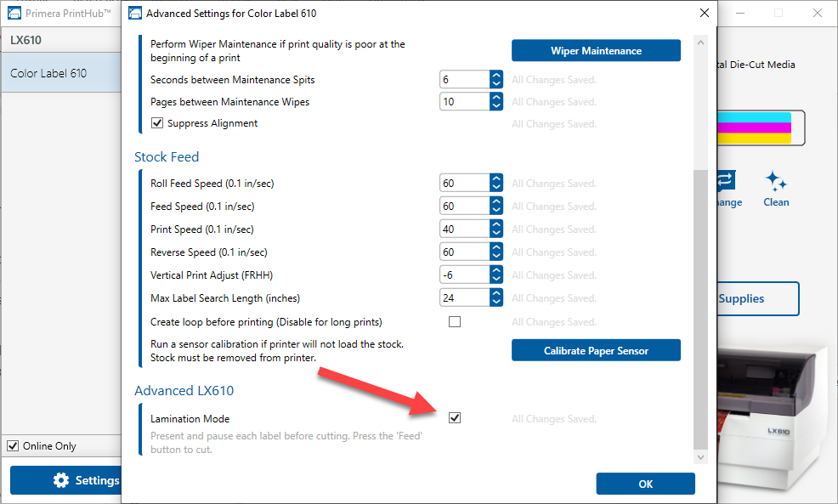Uncheck the Suppress Alignment checkbox
Screen dimensions: 838x504
tap(157, 123)
